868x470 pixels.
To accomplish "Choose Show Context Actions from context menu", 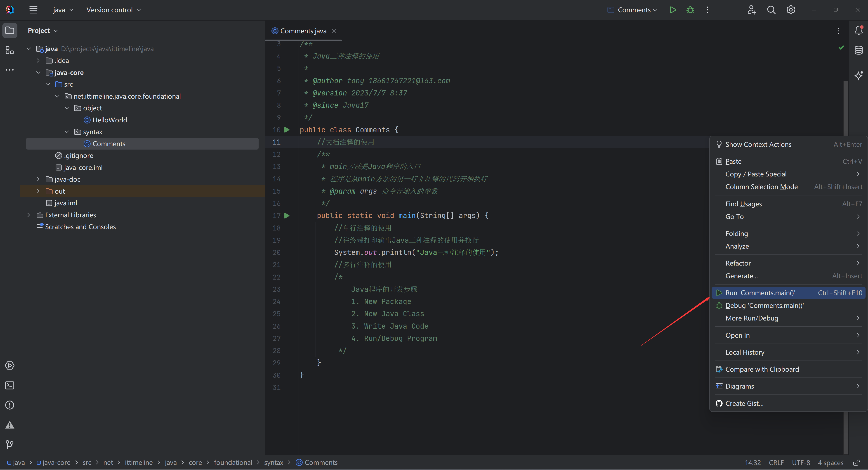I will pyautogui.click(x=788, y=144).
